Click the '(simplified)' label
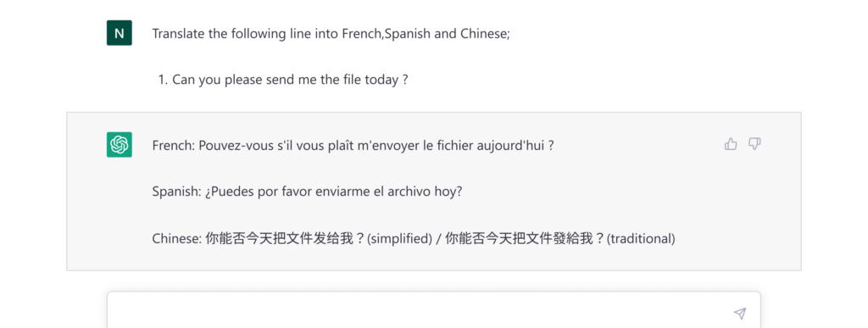This screenshot has height=328, width=868. [x=400, y=240]
